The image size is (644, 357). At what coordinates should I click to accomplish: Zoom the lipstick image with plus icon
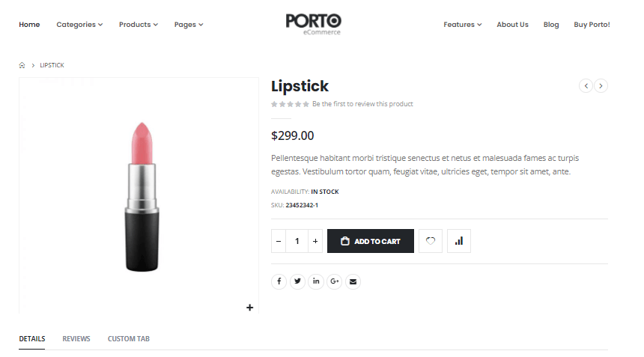250,308
